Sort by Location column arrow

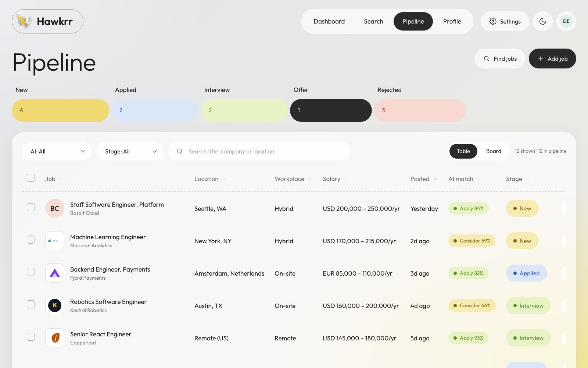click(x=224, y=179)
